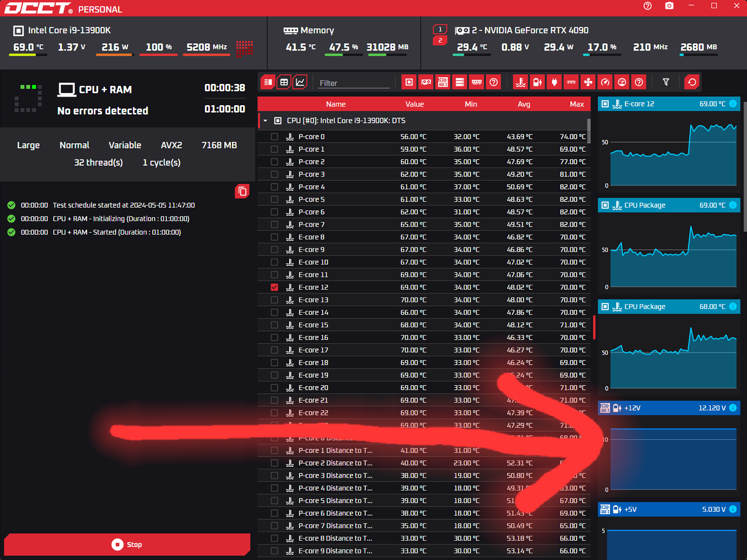This screenshot has height=560, width=747.
Task: Check the E-core 18 checkbox
Action: tap(274, 362)
